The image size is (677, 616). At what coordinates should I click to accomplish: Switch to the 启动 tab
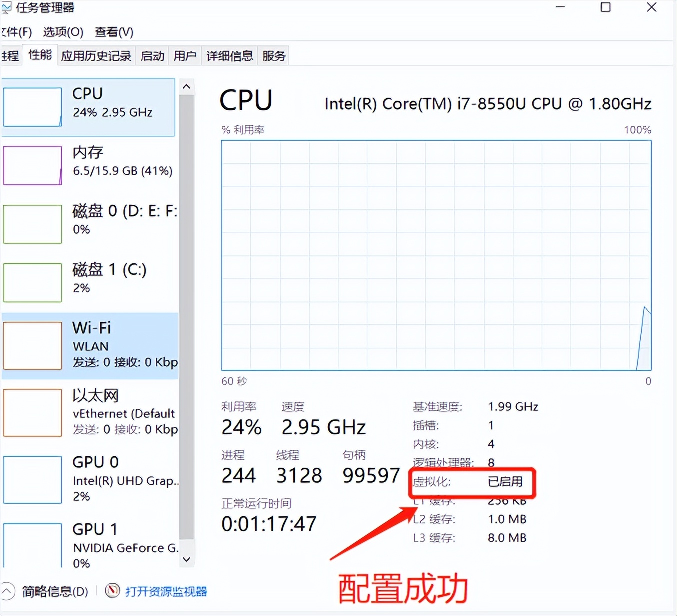pos(152,56)
